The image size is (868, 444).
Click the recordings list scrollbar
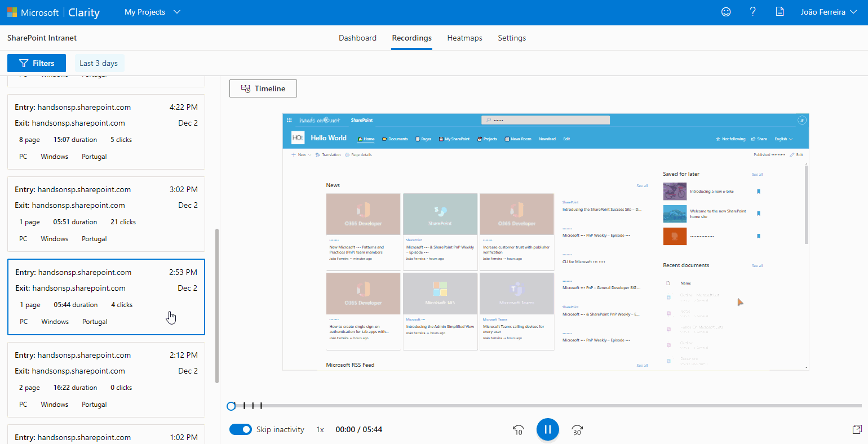[217, 306]
